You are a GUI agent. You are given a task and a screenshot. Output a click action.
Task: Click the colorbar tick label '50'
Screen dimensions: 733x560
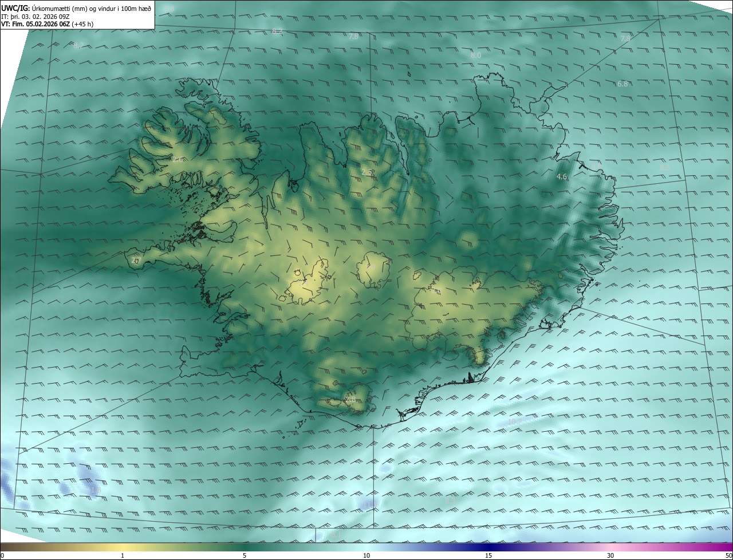(x=728, y=555)
